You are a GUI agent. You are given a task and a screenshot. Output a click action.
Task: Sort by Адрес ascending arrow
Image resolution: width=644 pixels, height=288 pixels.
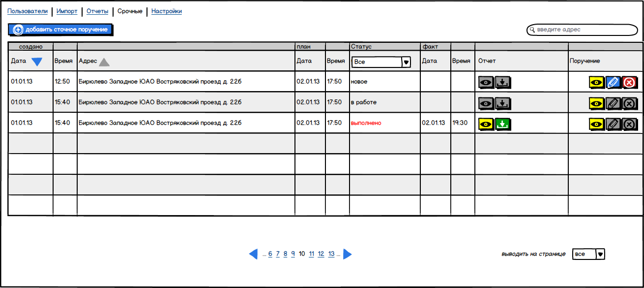point(104,62)
